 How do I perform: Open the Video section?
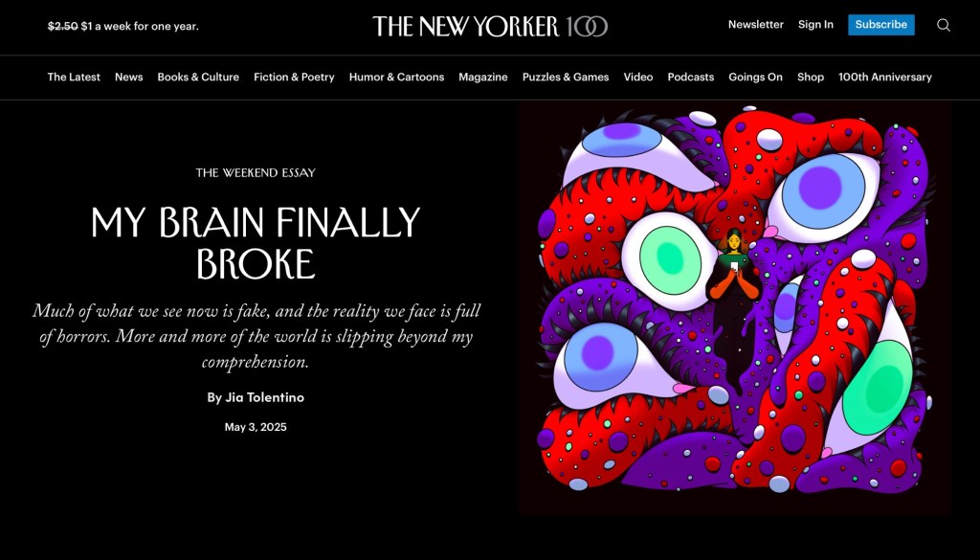638,77
